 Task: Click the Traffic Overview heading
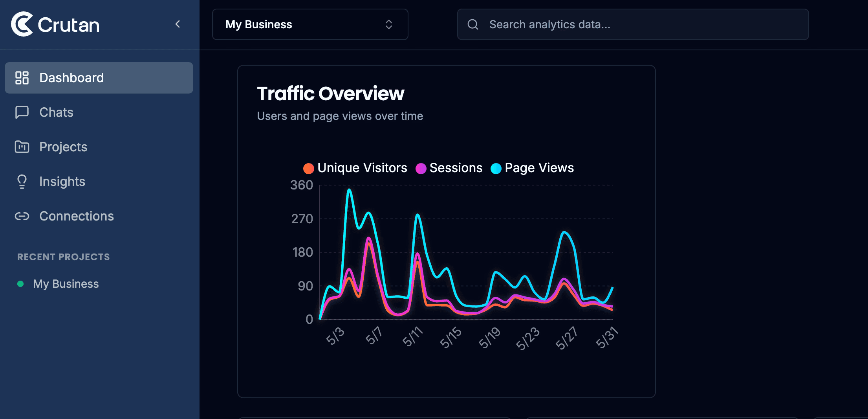(331, 94)
